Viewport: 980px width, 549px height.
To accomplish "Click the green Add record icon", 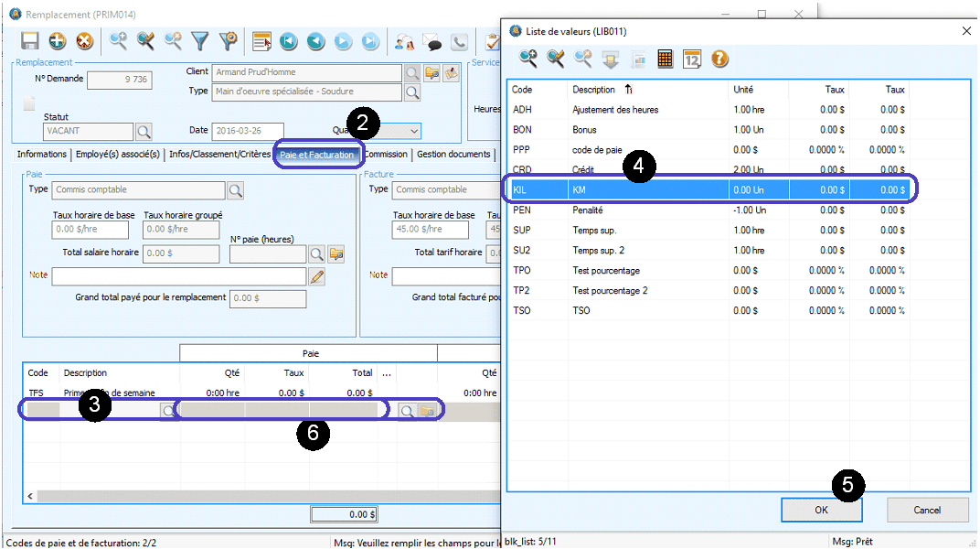I will 58,41.
